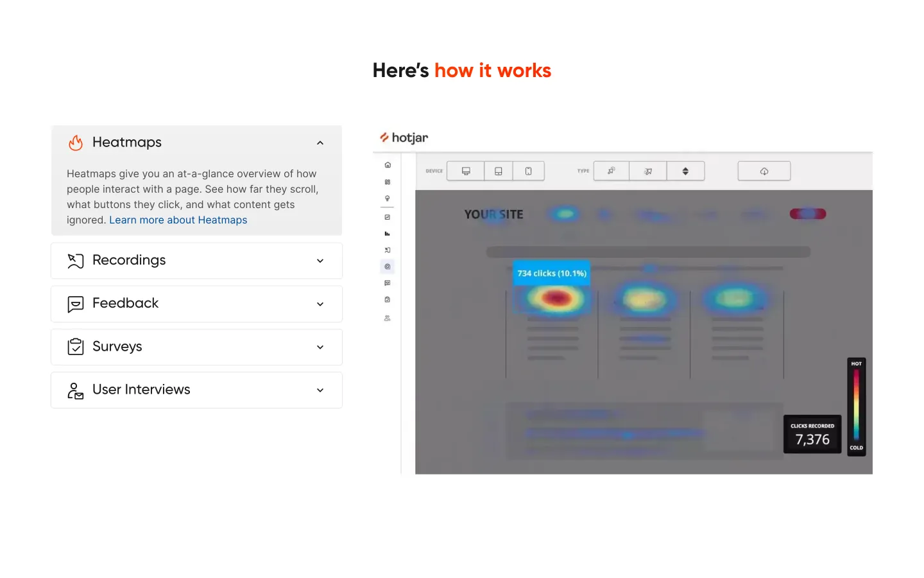Viewport: 924px width, 578px height.
Task: Select the desktop device view icon
Action: click(x=466, y=171)
